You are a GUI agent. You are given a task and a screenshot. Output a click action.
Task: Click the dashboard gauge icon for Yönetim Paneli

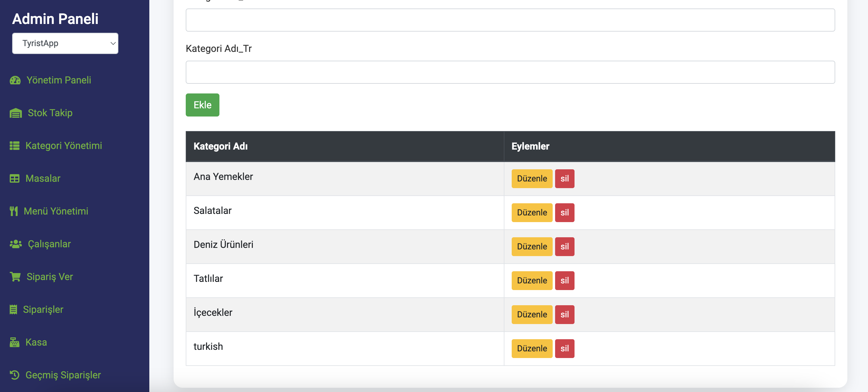click(x=15, y=80)
